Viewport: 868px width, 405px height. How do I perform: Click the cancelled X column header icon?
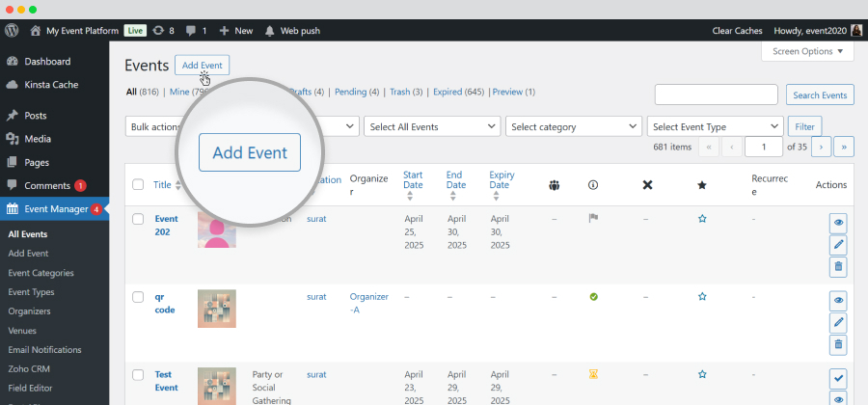coord(647,185)
